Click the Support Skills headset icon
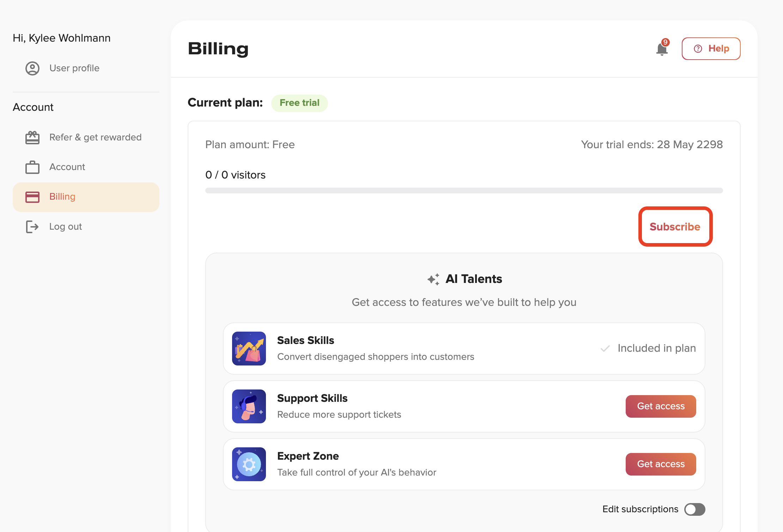783x532 pixels. pyautogui.click(x=249, y=406)
